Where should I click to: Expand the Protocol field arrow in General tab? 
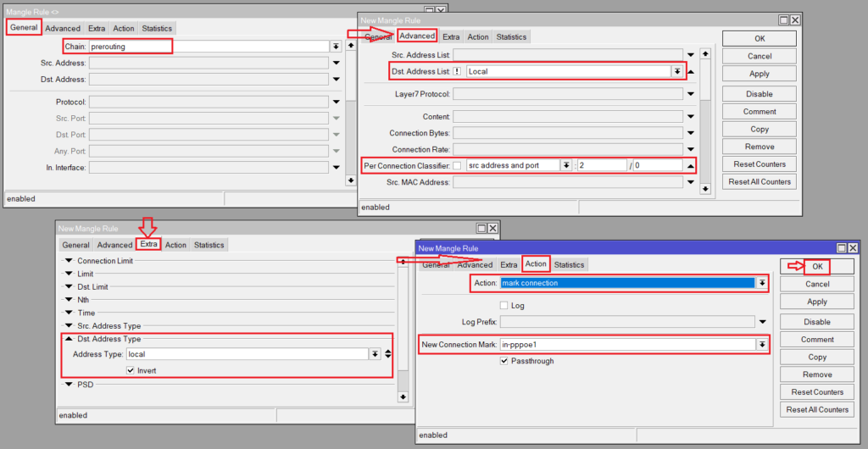[337, 102]
